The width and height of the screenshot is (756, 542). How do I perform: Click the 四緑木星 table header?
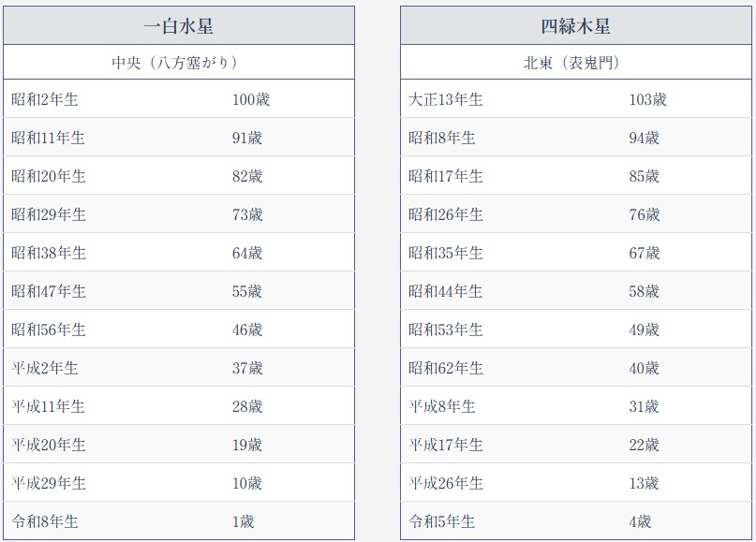click(x=576, y=26)
